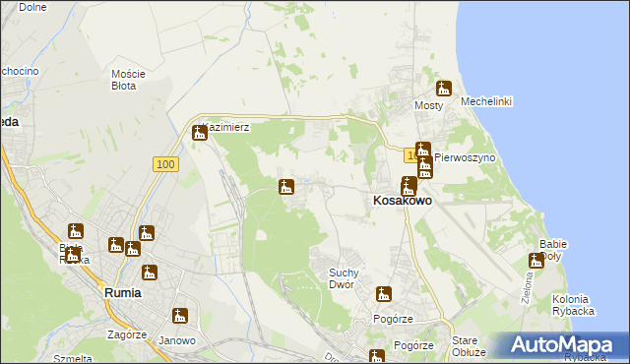Click the Mosty village label

(x=429, y=106)
